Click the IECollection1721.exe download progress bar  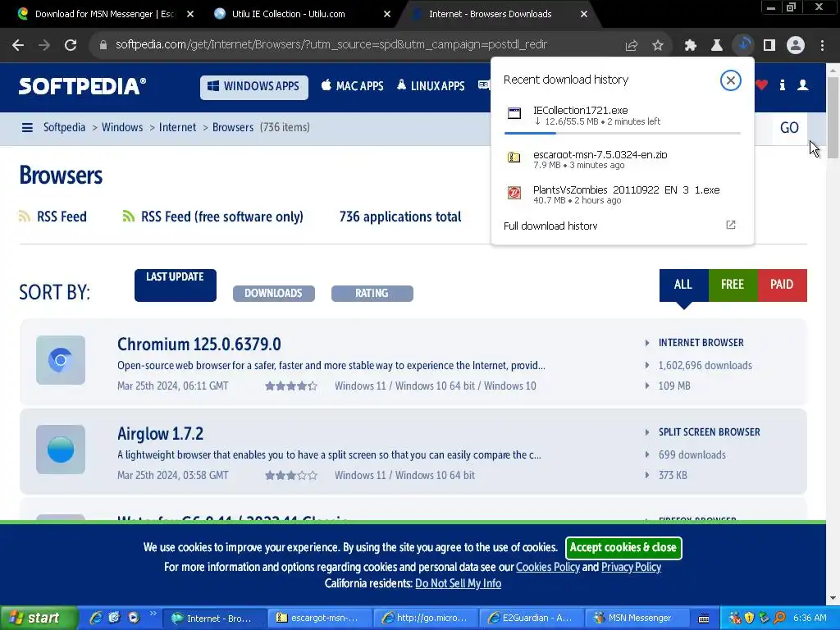pos(623,133)
